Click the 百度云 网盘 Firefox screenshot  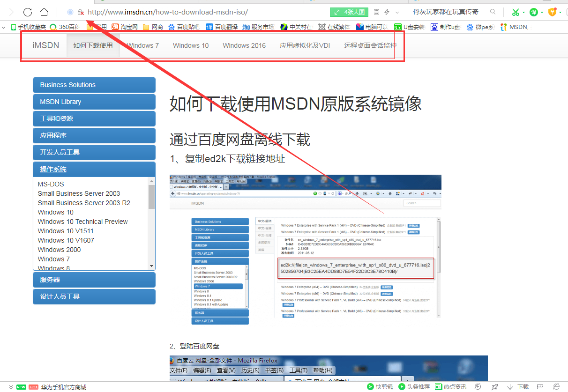point(329,369)
